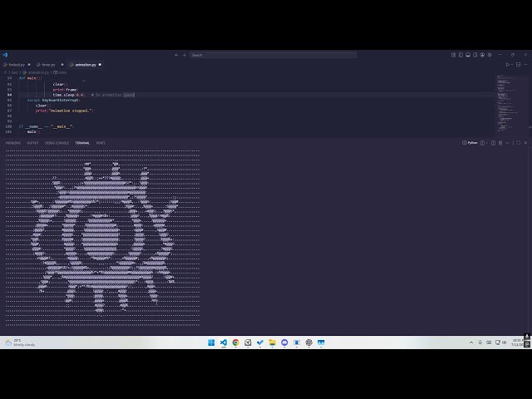
Task: Open the VS Code logo menu
Action: click(x=5, y=55)
